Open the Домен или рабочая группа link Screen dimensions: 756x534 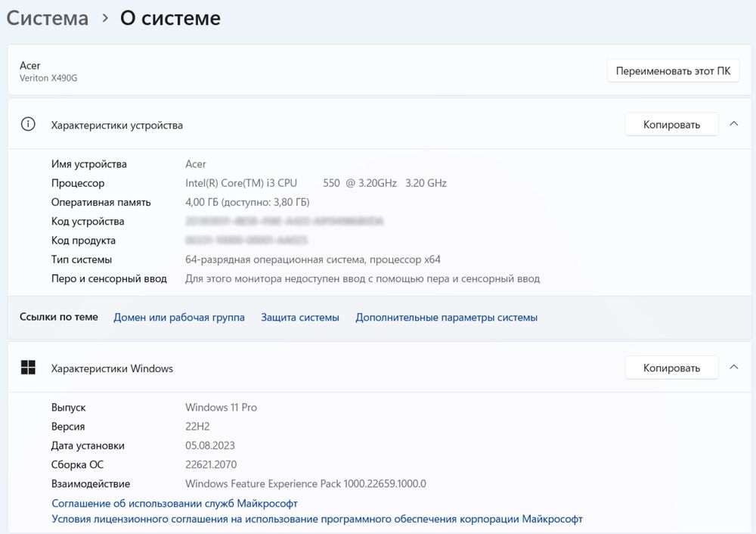179,318
